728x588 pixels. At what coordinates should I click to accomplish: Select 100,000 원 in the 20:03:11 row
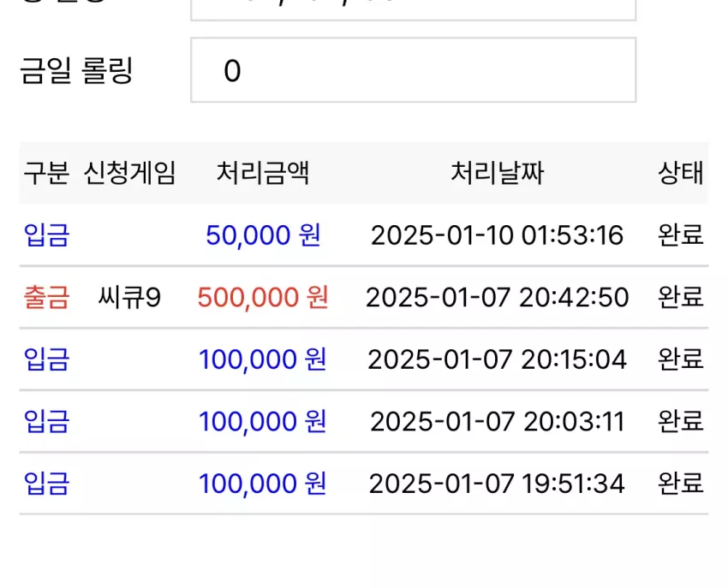pyautogui.click(x=263, y=421)
